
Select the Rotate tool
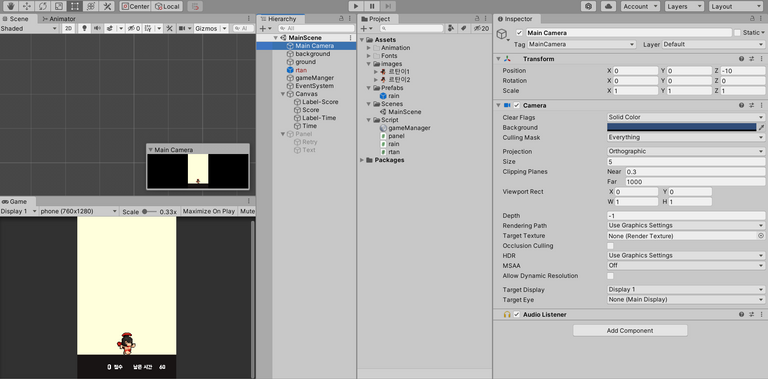43,6
